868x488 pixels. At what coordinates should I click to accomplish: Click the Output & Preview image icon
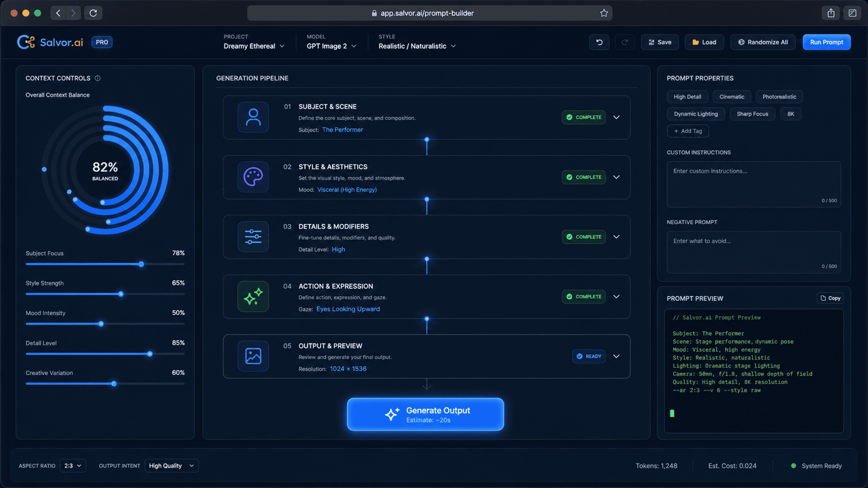coord(253,356)
